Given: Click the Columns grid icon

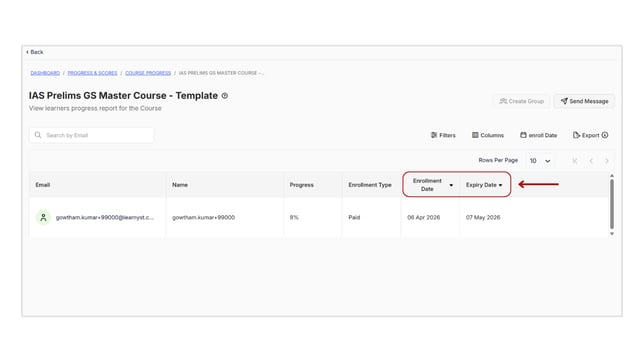Looking at the screenshot, I should point(475,135).
